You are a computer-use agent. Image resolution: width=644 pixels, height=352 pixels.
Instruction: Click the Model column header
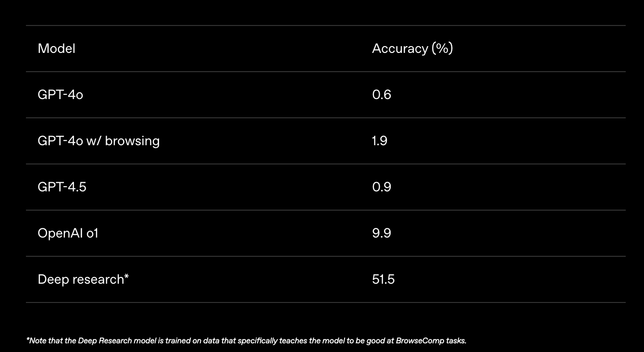coord(56,49)
